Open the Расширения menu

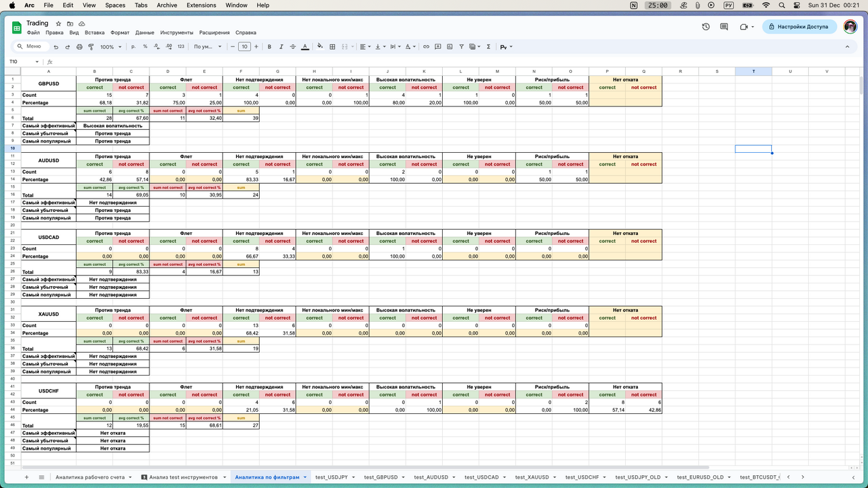coord(214,32)
